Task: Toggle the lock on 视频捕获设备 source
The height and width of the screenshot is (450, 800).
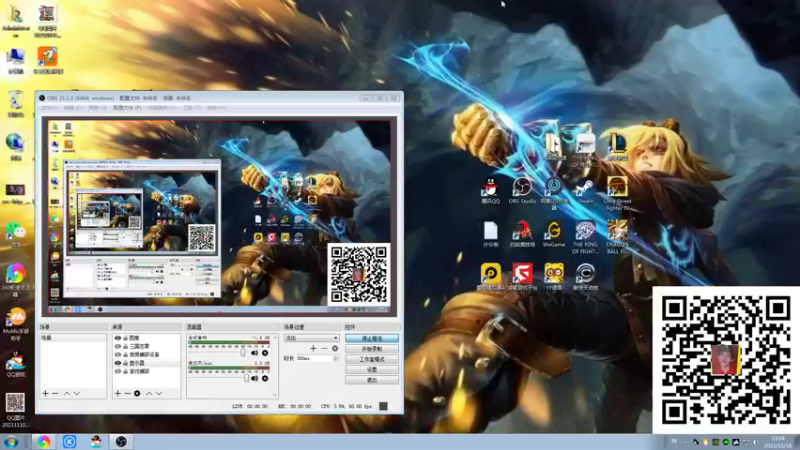Action: click(x=126, y=355)
